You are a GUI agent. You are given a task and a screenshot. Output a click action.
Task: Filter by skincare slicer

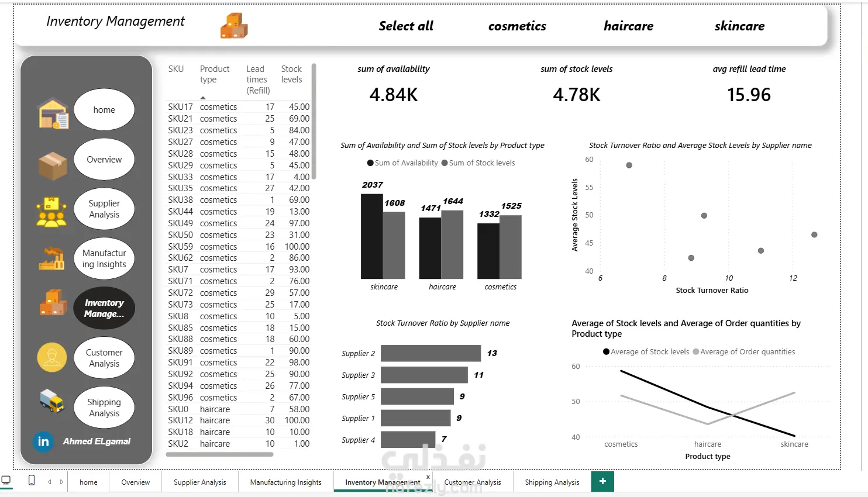[739, 26]
